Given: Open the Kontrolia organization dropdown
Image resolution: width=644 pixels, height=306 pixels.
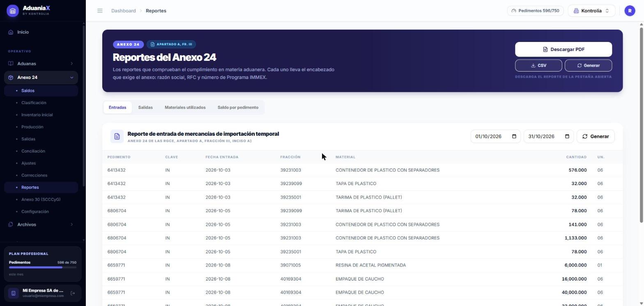Looking at the screenshot, I should 591,11.
